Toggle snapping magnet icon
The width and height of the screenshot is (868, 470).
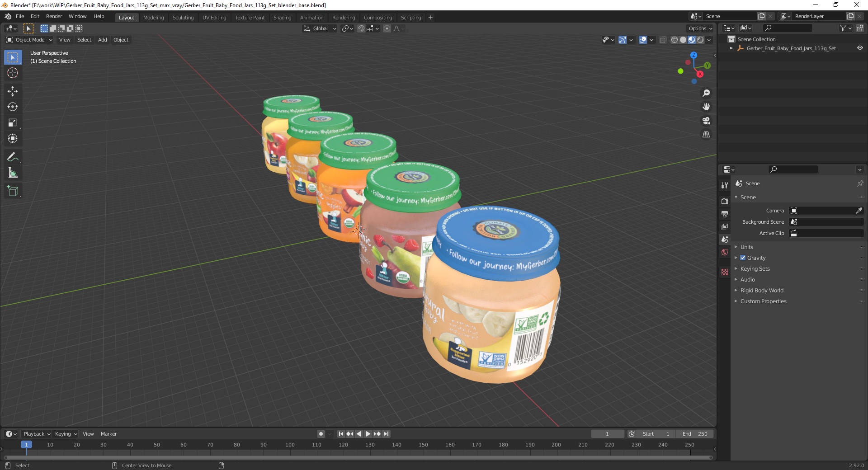tap(361, 28)
